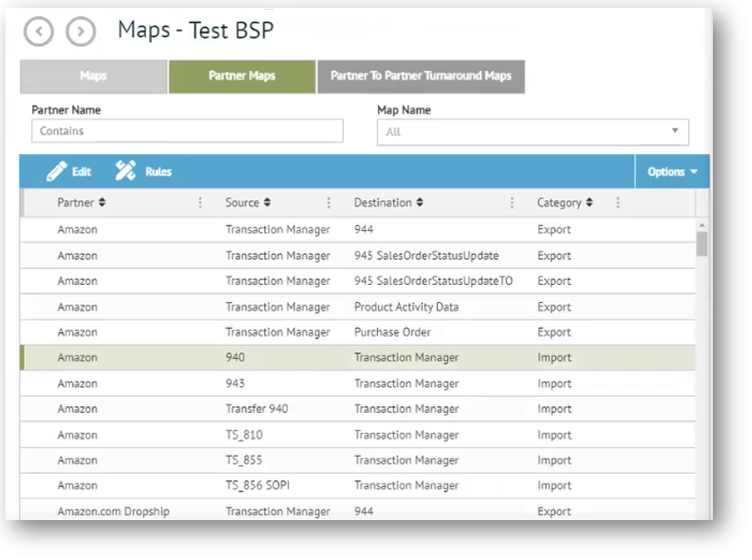Select the Amazon.com Dropship 944 row
Viewport: 752px width, 560px height.
[x=358, y=512]
